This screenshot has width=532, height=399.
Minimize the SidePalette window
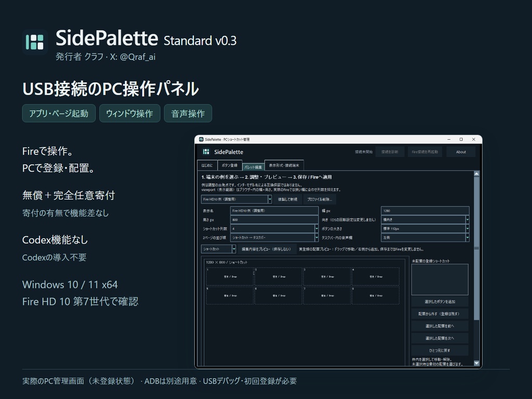449,139
